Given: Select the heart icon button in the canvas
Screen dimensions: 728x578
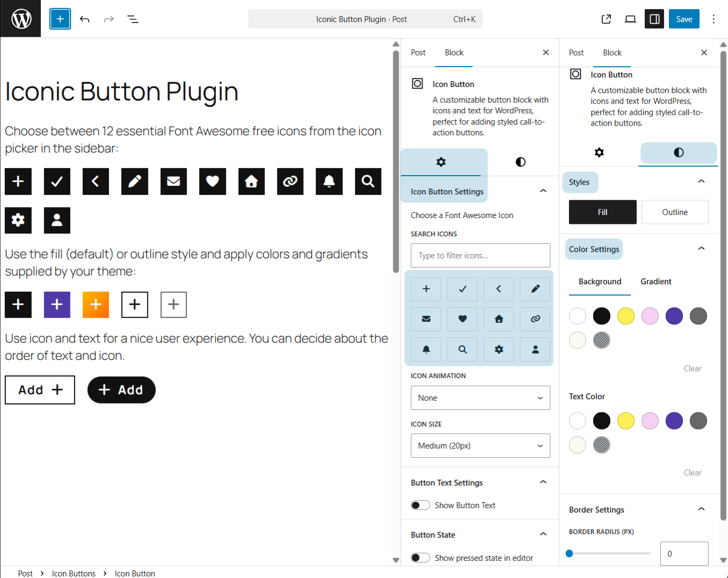Looking at the screenshot, I should click(x=213, y=182).
